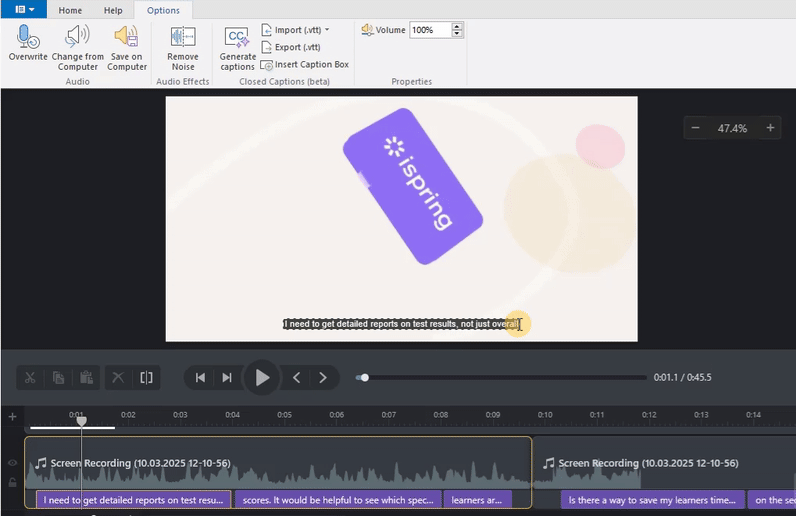Click the split clip tool icon
This screenshot has height=516, width=796.
coord(147,377)
